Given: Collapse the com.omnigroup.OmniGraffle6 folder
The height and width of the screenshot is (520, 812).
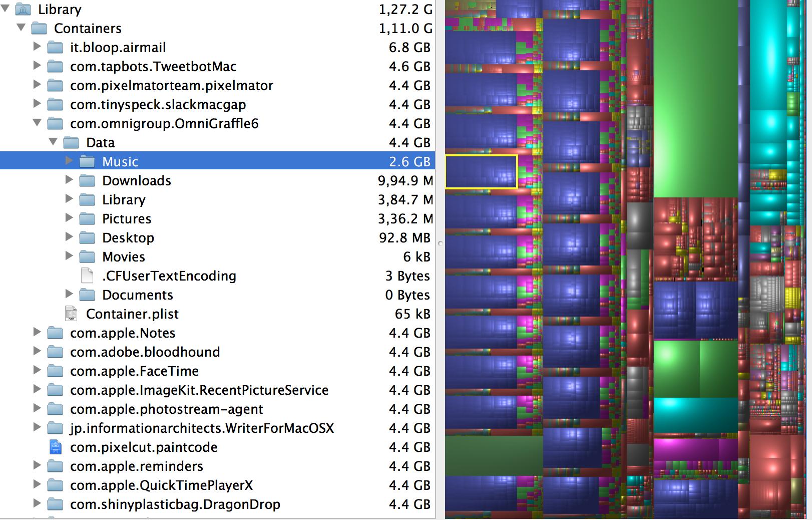Looking at the screenshot, I should [x=37, y=123].
